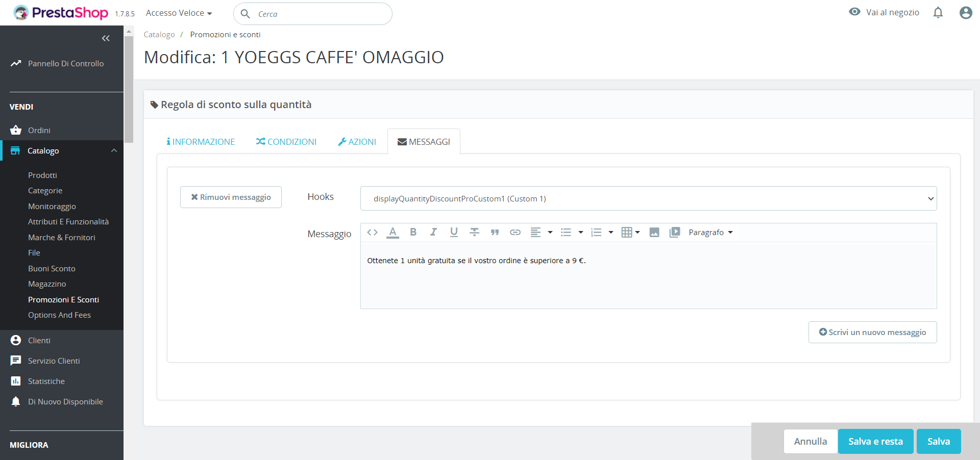The height and width of the screenshot is (460, 980).
Task: Insert a bullet list in the message
Action: 566,233
